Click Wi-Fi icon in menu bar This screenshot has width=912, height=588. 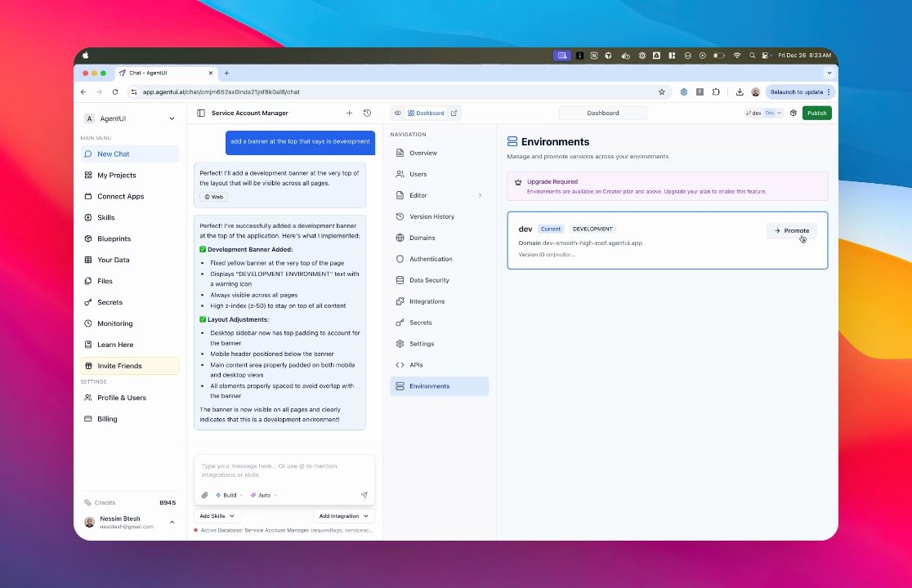pos(737,56)
